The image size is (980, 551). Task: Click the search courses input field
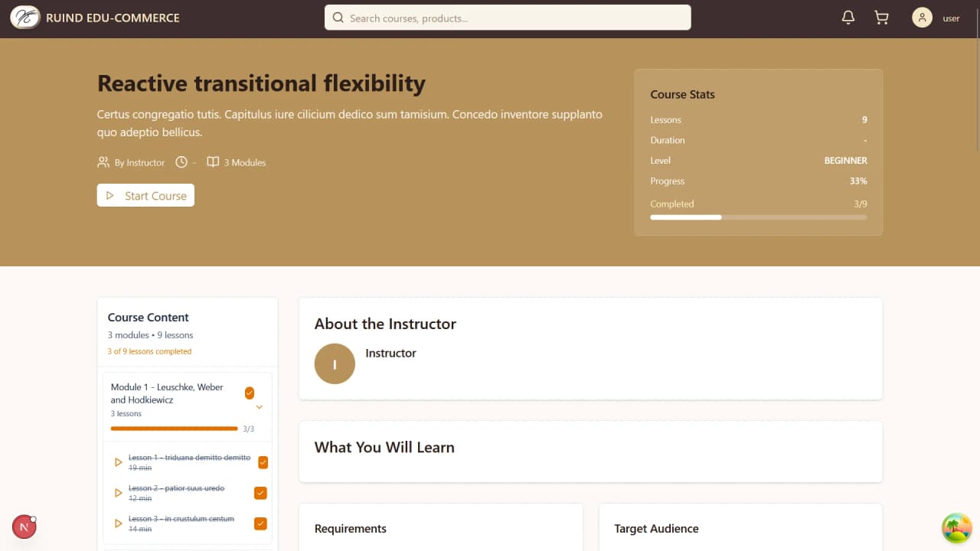click(x=507, y=17)
